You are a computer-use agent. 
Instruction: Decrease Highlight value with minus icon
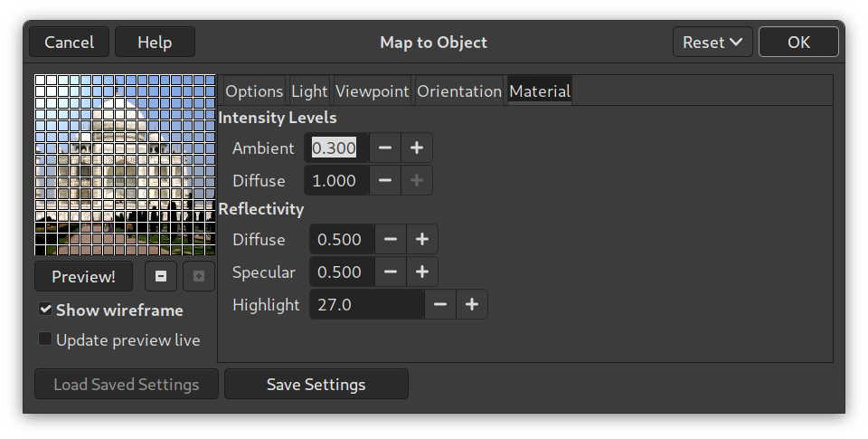pyautogui.click(x=440, y=305)
